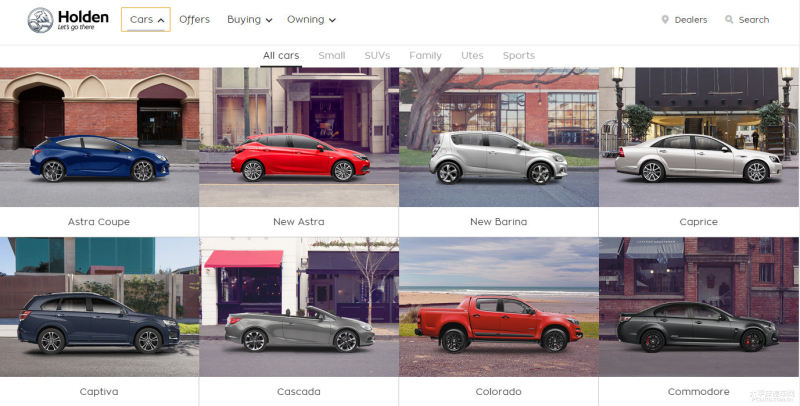Click the Dealers location pin icon
Screen dimensions: 800x406
(x=665, y=20)
